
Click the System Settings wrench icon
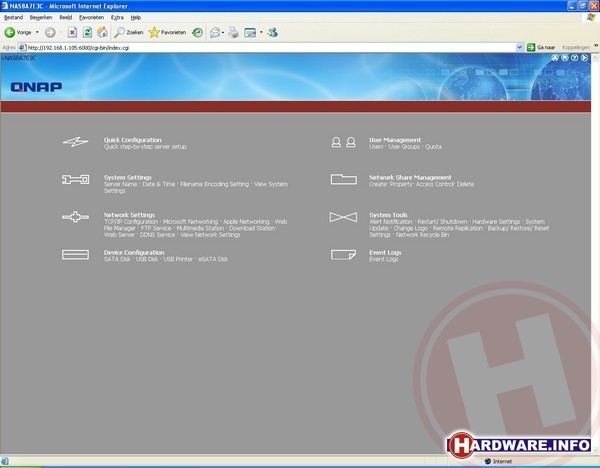[75, 180]
